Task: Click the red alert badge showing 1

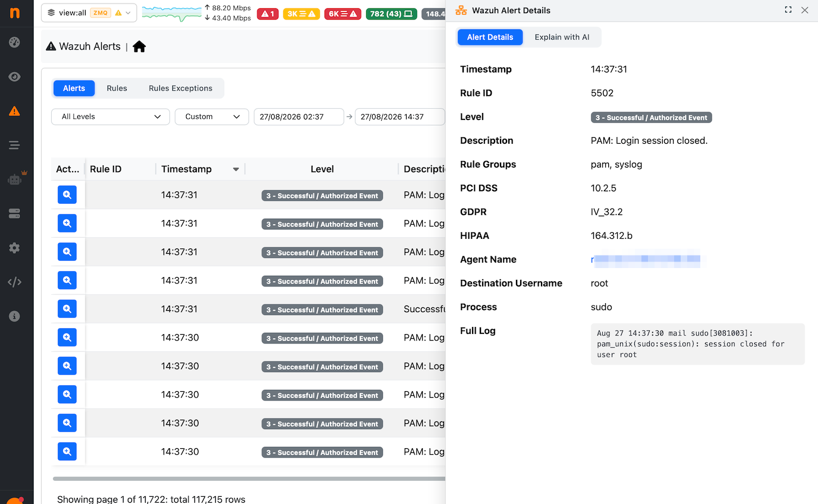Action: click(x=268, y=14)
